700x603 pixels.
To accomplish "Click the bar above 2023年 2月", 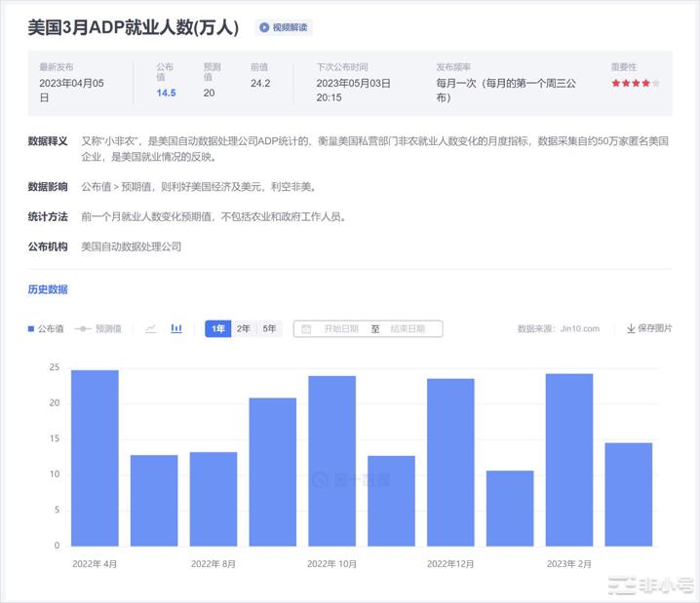I will pyautogui.click(x=569, y=460).
